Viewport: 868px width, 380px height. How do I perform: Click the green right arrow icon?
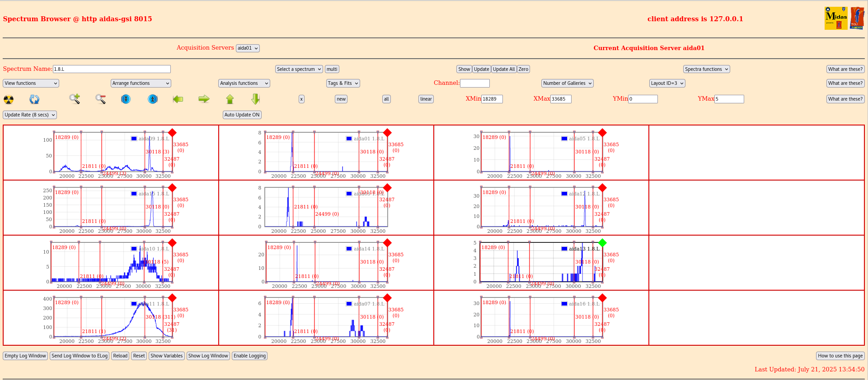(x=204, y=99)
